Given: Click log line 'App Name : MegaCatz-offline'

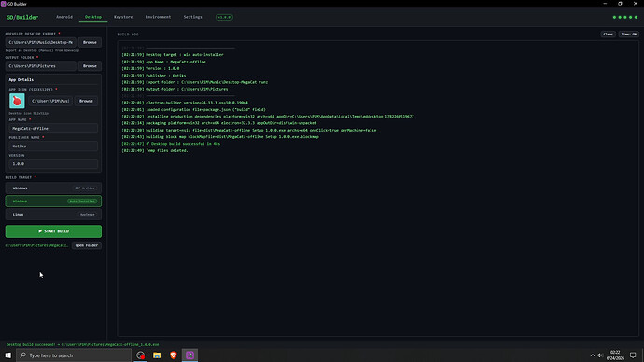Looking at the screenshot, I should click(164, 62).
